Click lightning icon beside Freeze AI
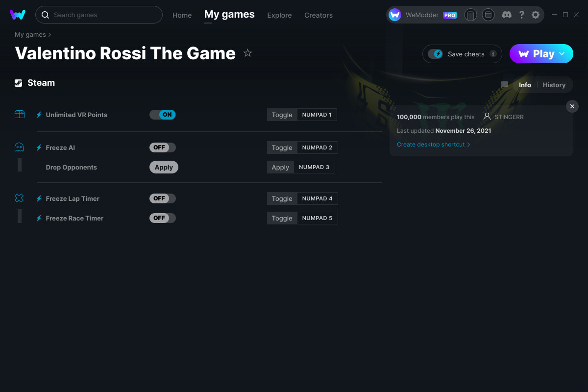Image resolution: width=588 pixels, height=392 pixels. coord(39,147)
